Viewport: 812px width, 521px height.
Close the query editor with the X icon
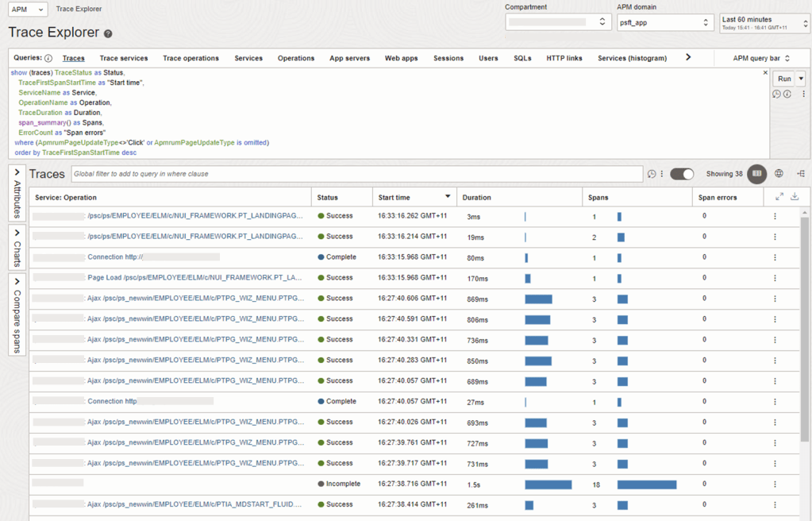pyautogui.click(x=765, y=73)
